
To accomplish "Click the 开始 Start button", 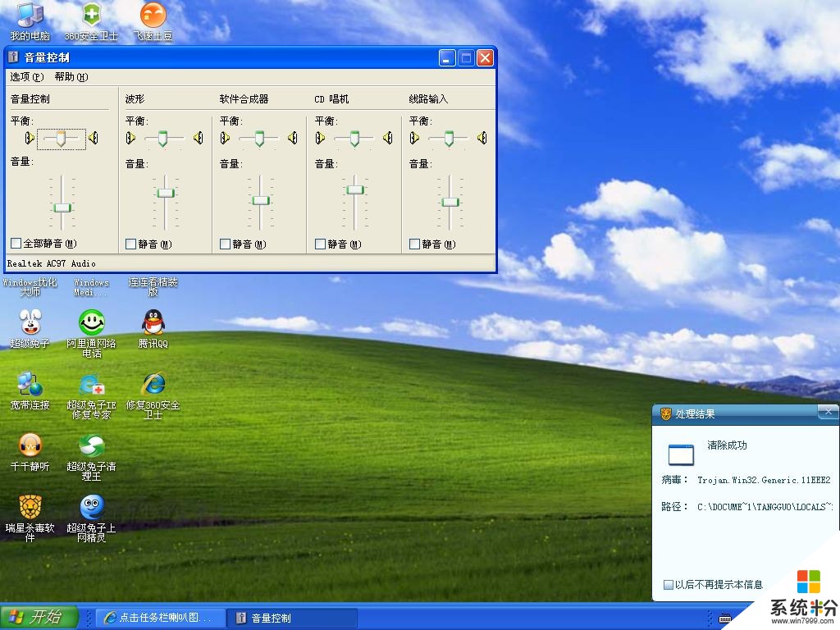I will pos(39,617).
